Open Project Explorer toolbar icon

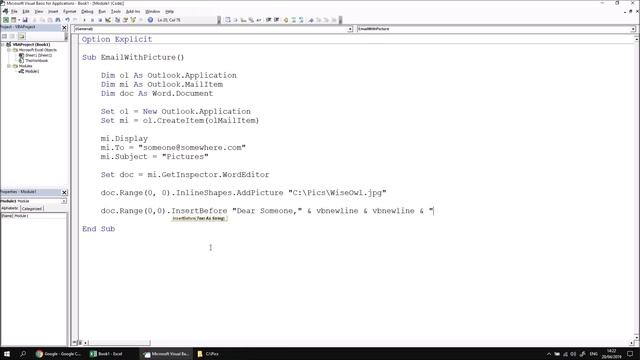tap(117, 20)
